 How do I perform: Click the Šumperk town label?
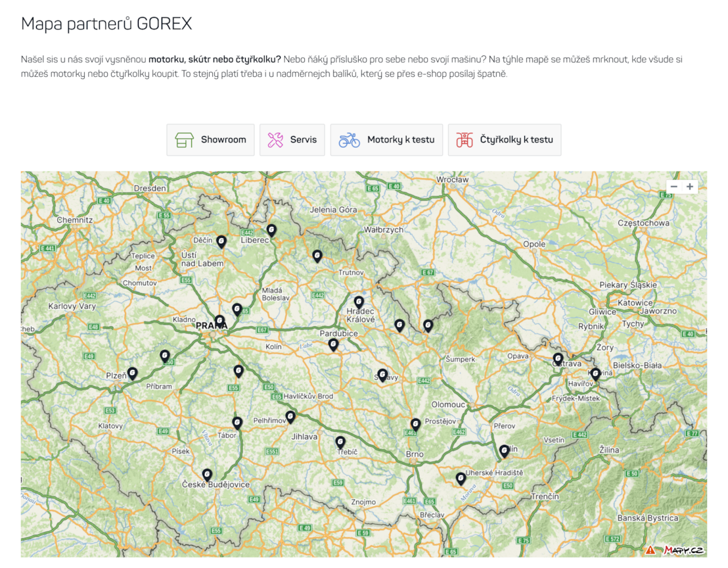pyautogui.click(x=461, y=359)
